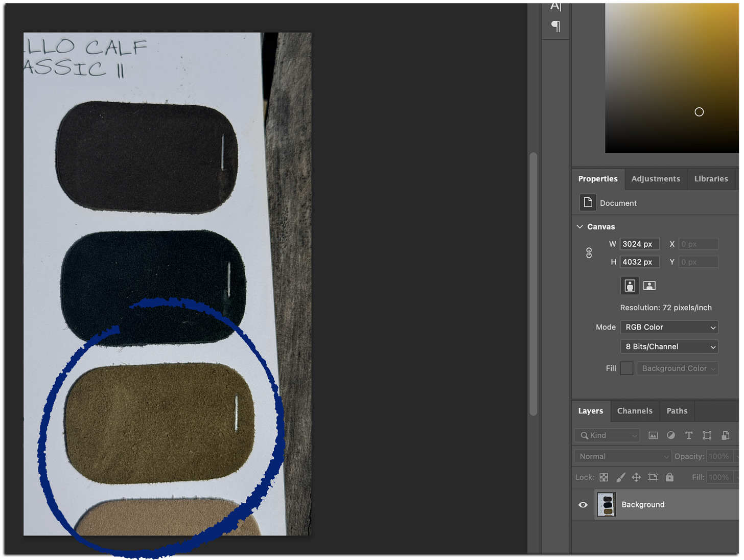Switch to the Paths tab
The image size is (744, 560).
677,411
